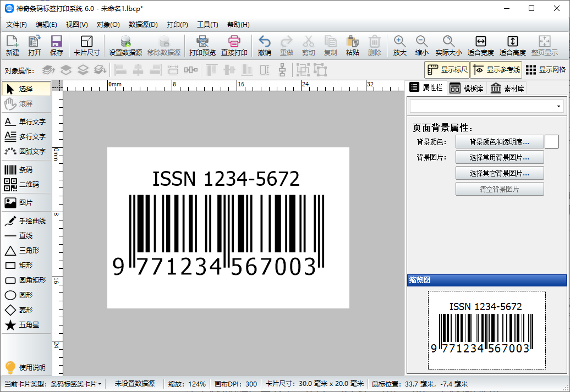Viewport: 570px width, 392px height.
Task: Pick the 手绘曲线 freehand curve tool
Action: (x=26, y=221)
